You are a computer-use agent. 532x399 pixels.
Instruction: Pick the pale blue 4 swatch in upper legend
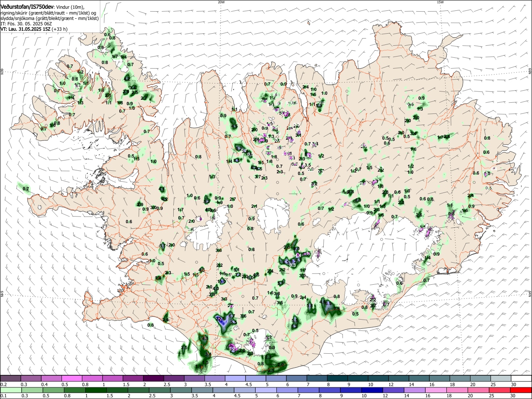(235, 379)
